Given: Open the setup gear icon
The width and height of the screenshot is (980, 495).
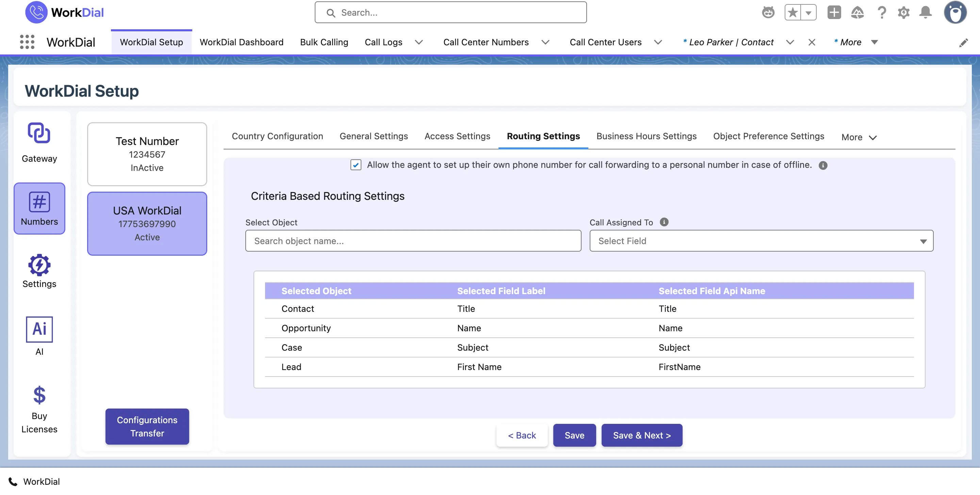Looking at the screenshot, I should click(903, 13).
